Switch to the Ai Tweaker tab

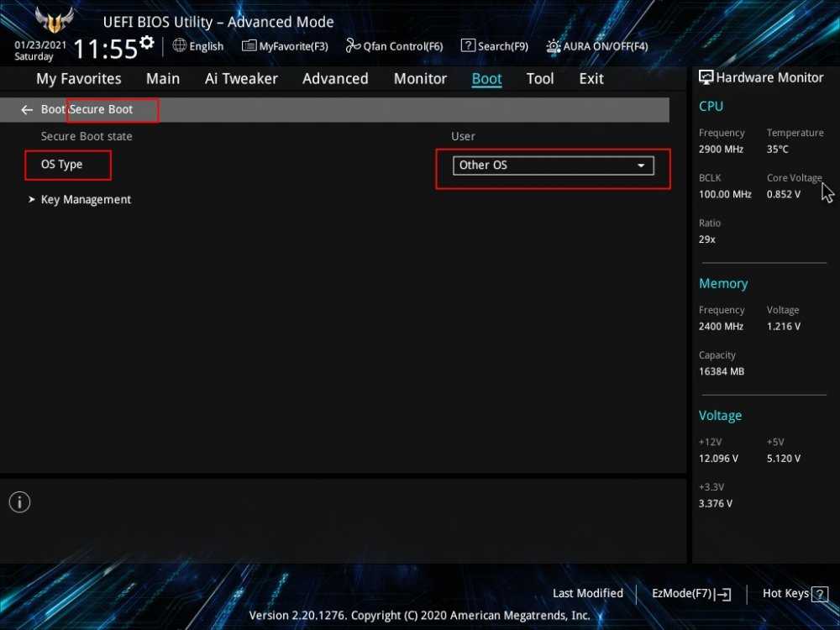(241, 79)
